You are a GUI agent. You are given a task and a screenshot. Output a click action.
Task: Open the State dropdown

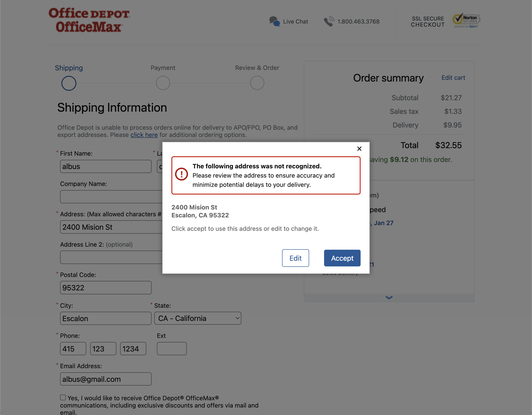pos(197,318)
